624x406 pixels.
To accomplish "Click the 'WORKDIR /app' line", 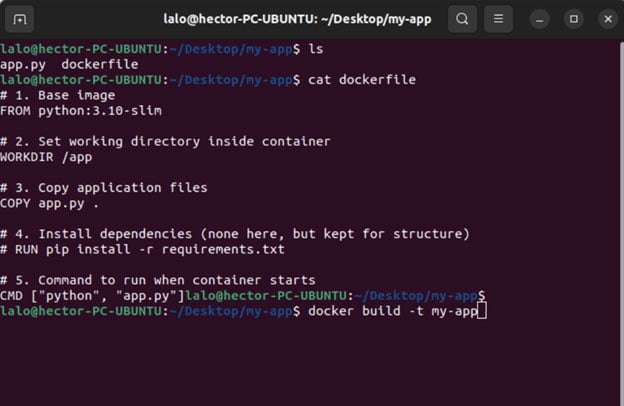I will 46,157.
